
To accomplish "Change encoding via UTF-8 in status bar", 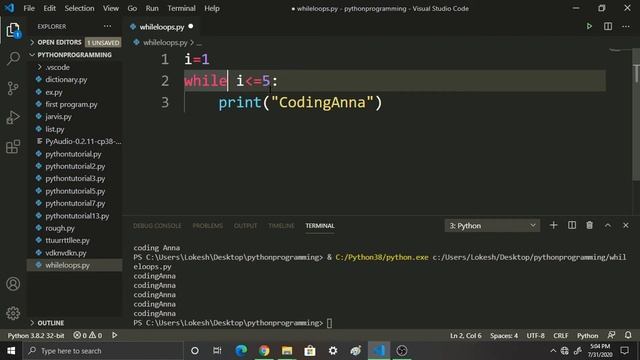I will [536, 335].
